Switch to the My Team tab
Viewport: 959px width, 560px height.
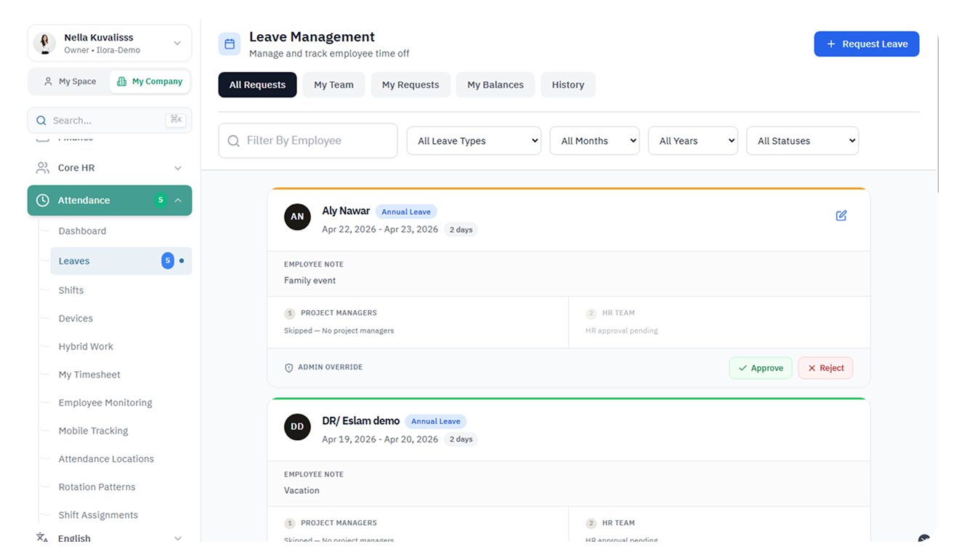[333, 85]
